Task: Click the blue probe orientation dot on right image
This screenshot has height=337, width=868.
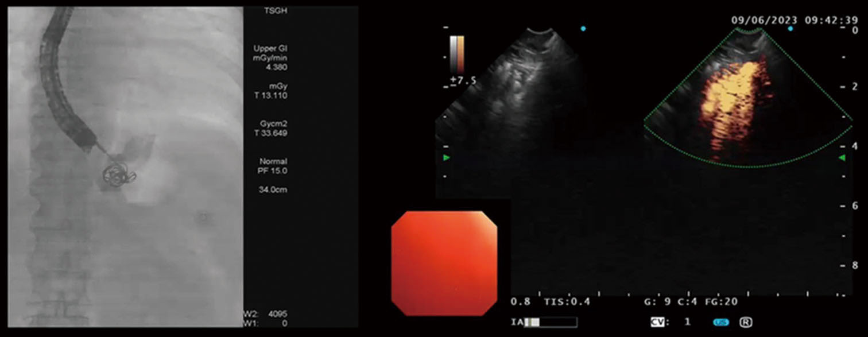Action: (790, 28)
